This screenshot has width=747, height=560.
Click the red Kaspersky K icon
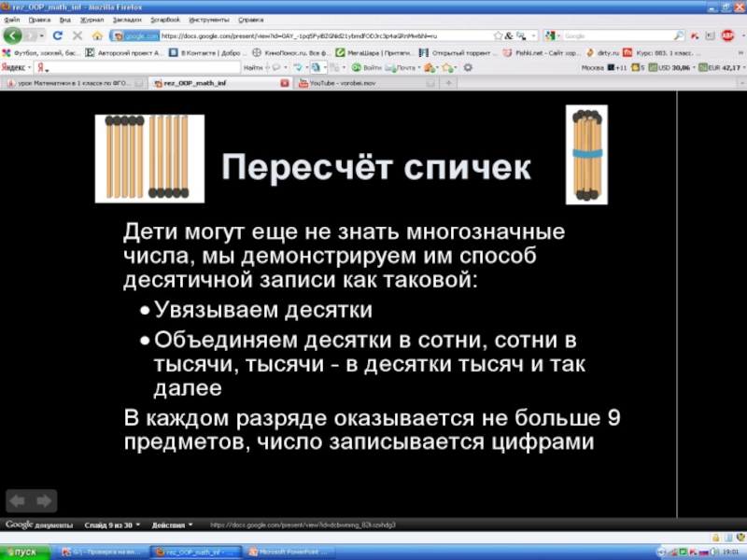pos(695,35)
